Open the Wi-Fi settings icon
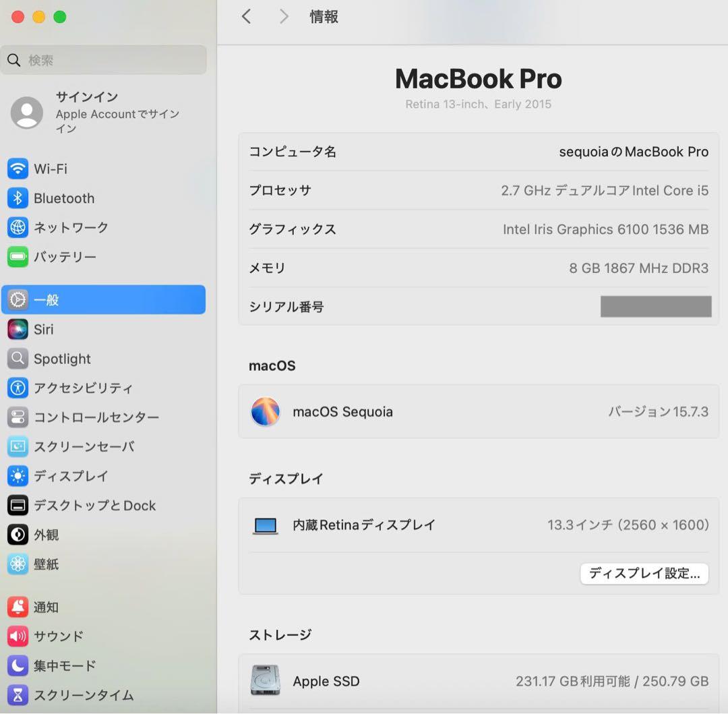 pos(18,169)
